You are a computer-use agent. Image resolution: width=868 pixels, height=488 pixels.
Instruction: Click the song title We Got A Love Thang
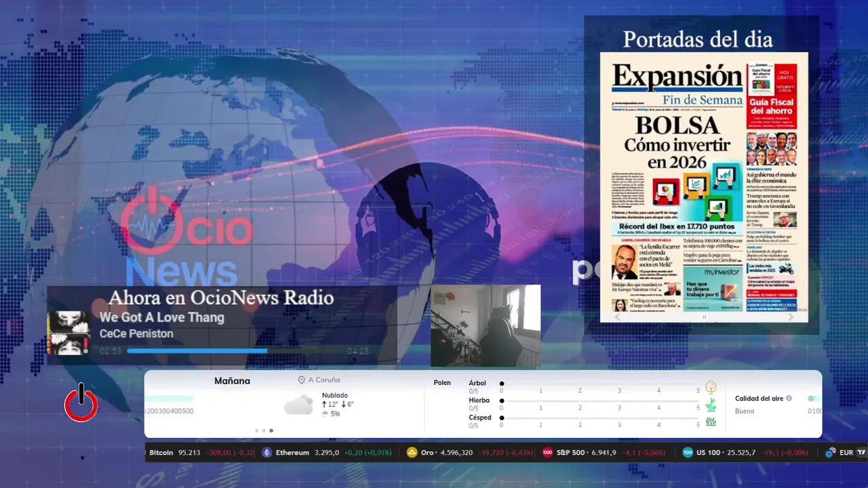pos(161,317)
